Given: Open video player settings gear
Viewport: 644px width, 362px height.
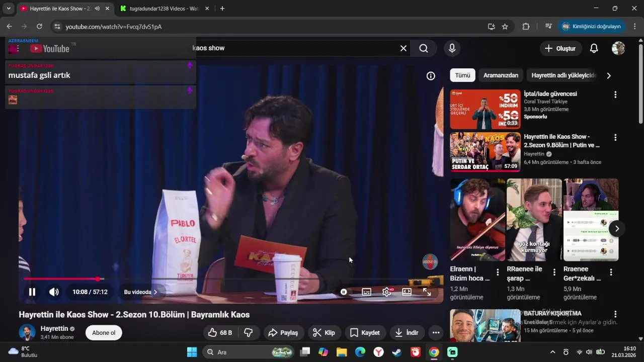Looking at the screenshot, I should click(x=387, y=292).
